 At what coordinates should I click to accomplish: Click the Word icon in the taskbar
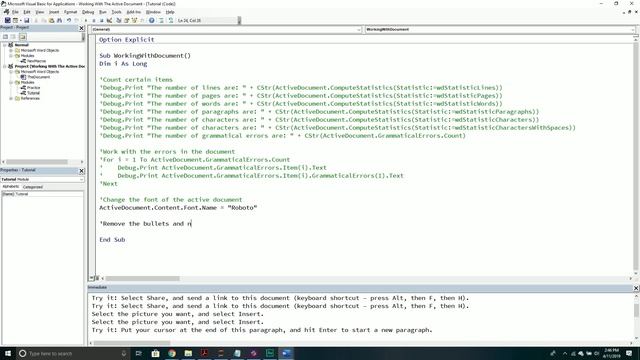point(286,353)
